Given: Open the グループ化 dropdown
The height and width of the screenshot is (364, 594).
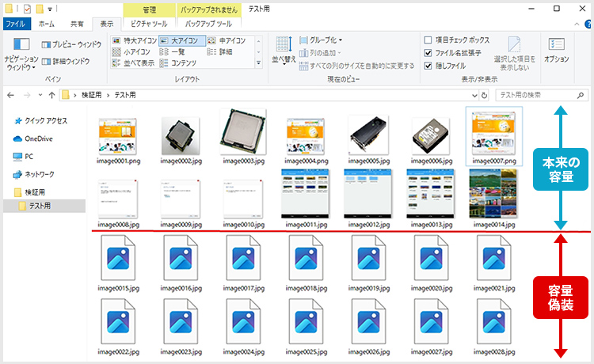Looking at the screenshot, I should pyautogui.click(x=321, y=40).
